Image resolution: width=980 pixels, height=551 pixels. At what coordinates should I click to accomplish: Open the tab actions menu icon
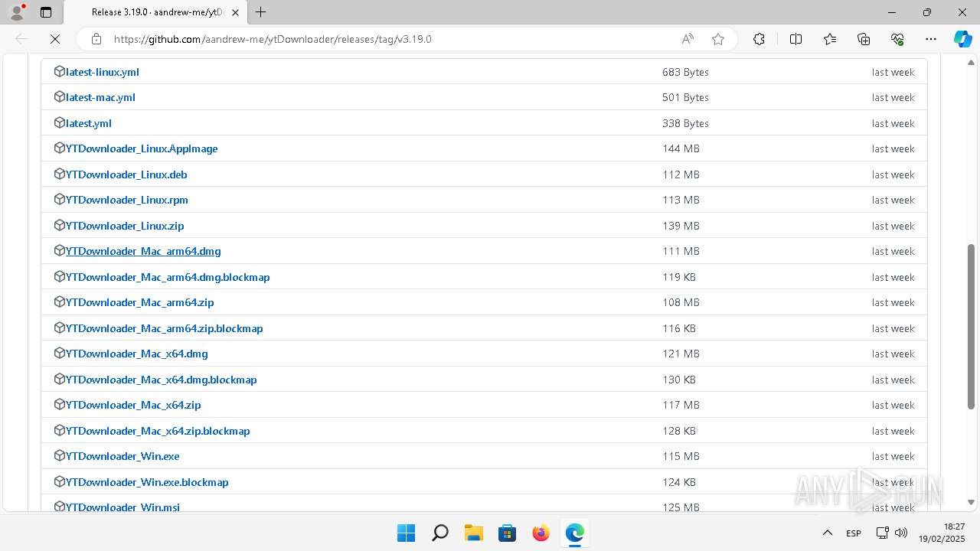click(46, 12)
